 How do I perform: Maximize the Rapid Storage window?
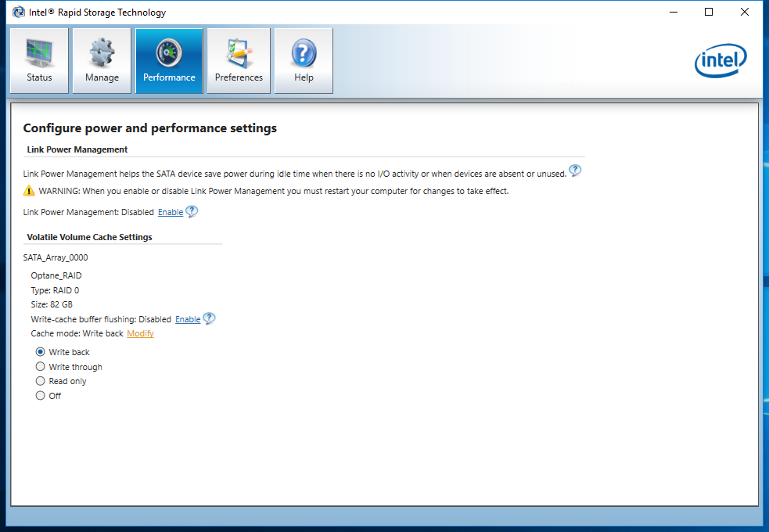pos(709,12)
